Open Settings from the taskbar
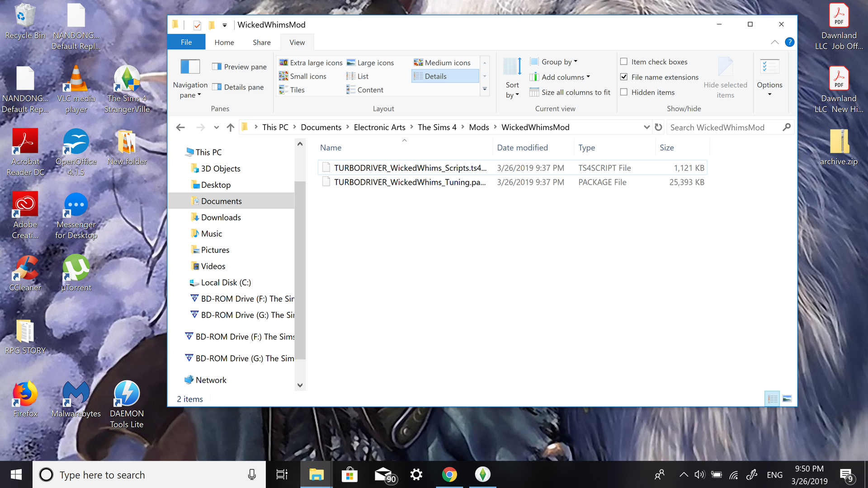 [x=416, y=474]
